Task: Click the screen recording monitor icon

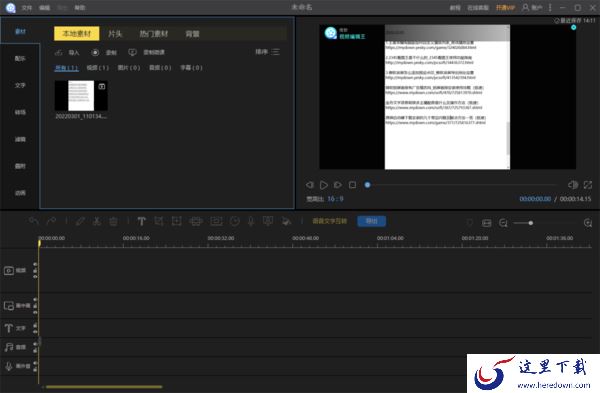Action: pos(132,52)
